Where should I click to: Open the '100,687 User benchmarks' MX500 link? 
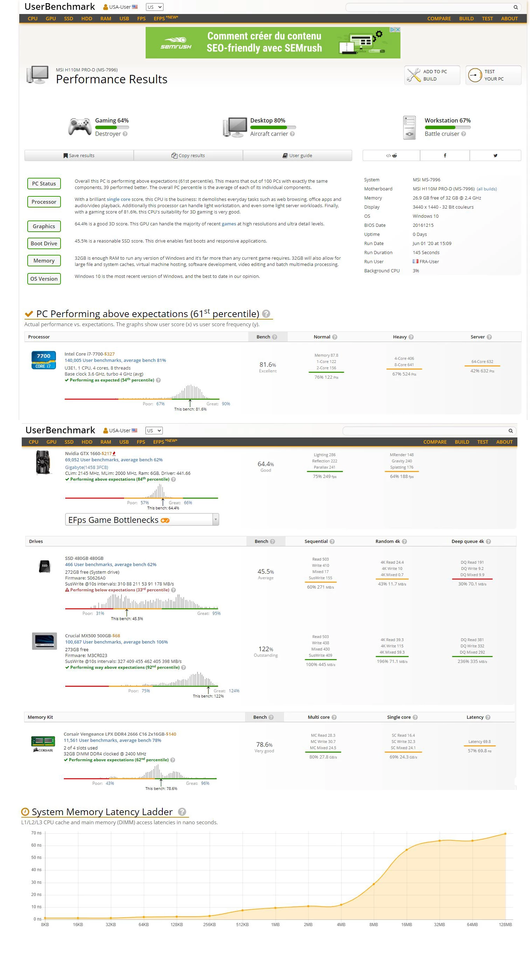click(x=117, y=642)
